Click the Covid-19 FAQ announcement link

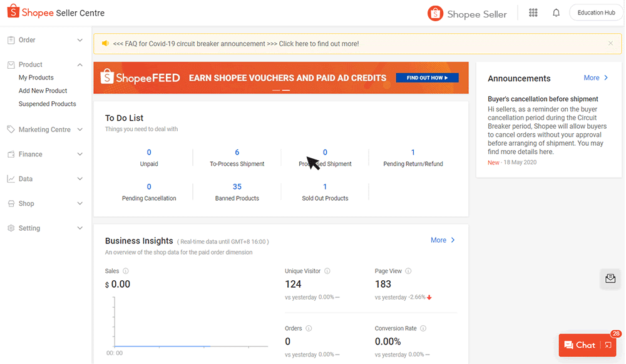pyautogui.click(x=236, y=44)
